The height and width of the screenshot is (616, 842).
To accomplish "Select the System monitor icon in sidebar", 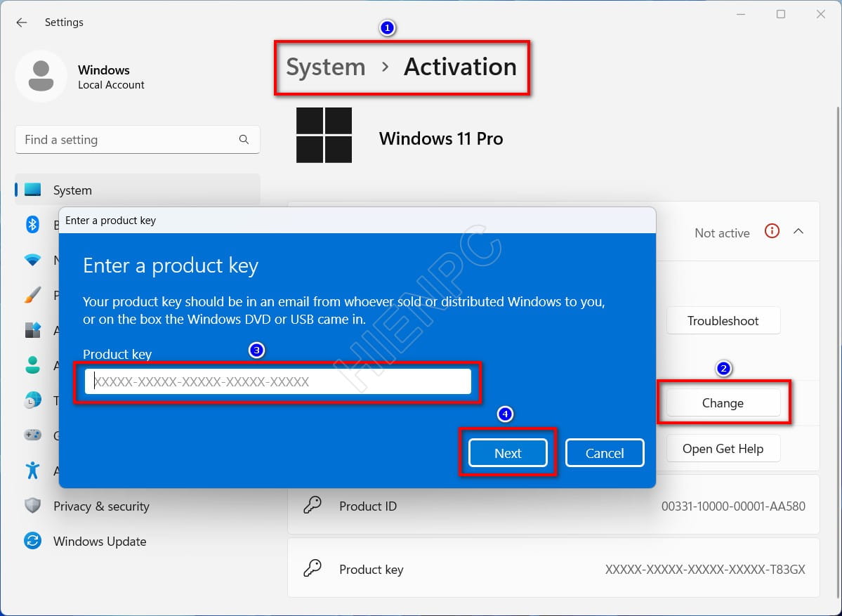I will click(33, 190).
